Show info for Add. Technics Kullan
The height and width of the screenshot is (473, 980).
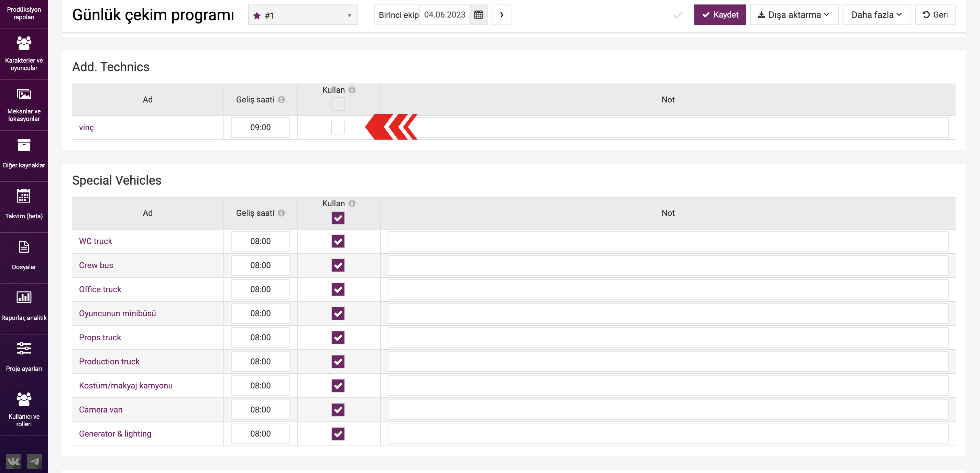click(x=352, y=90)
